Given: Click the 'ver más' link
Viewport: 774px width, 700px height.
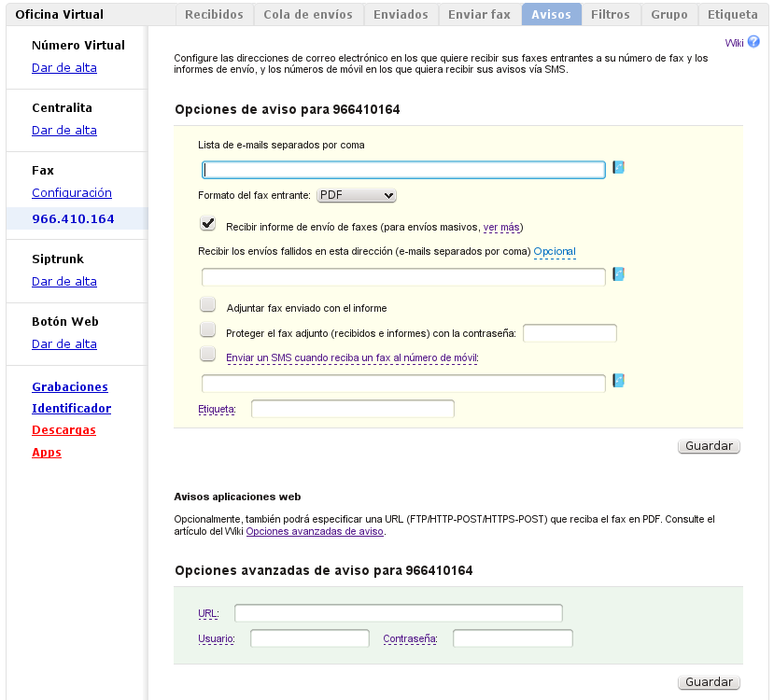Looking at the screenshot, I should click(x=500, y=227).
